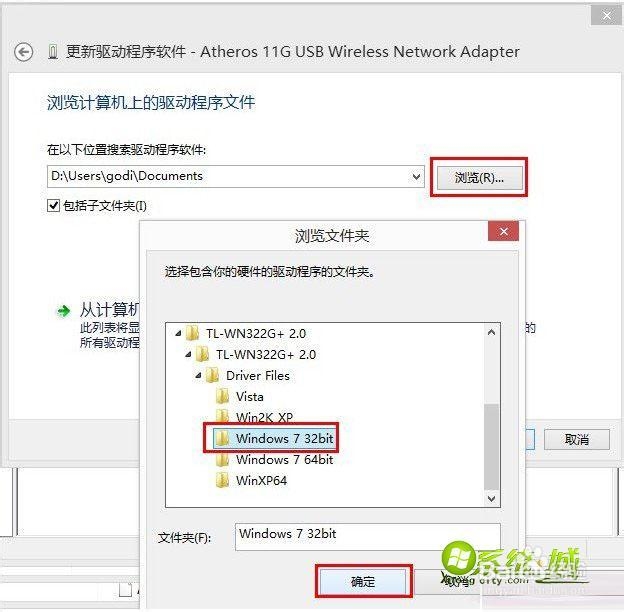Viewport: 624px width, 612px height.
Task: Click 取消 in the driver update wizard
Action: (576, 439)
